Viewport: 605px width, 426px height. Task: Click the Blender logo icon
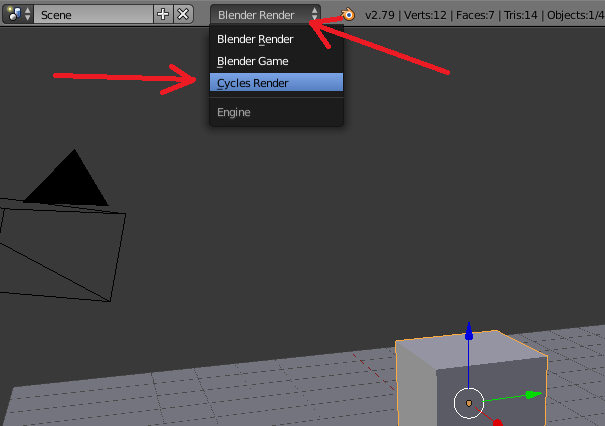348,15
